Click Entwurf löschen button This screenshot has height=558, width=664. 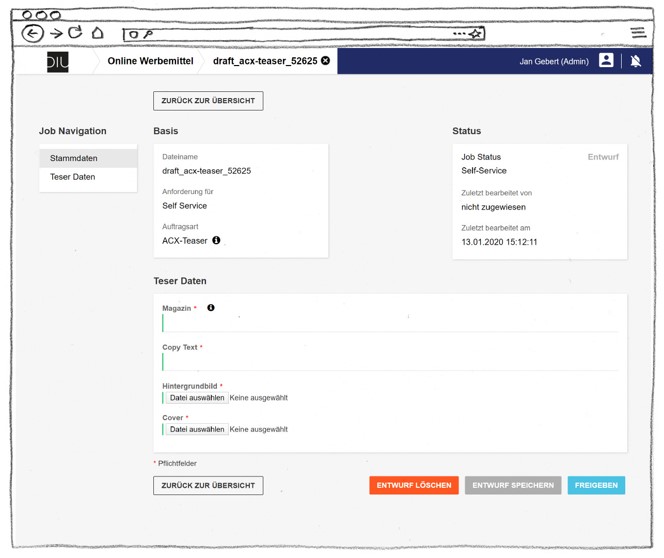414,485
